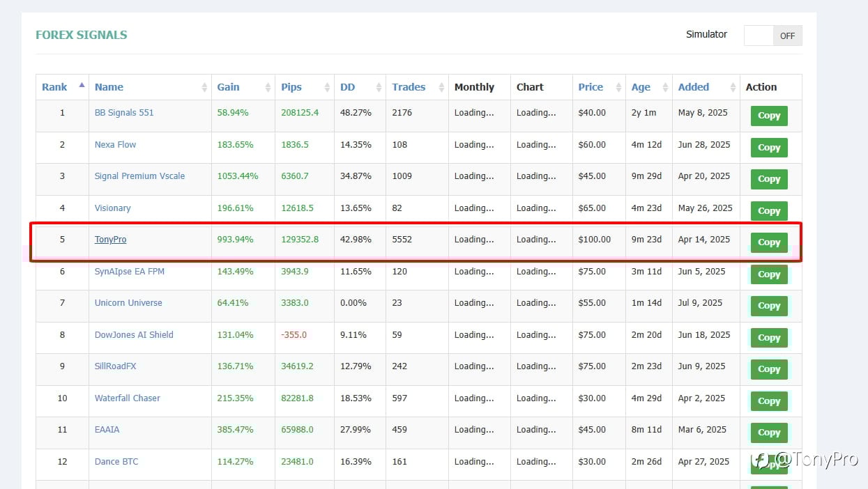The image size is (868, 489).
Task: Copy the EAAIA signal
Action: point(769,433)
